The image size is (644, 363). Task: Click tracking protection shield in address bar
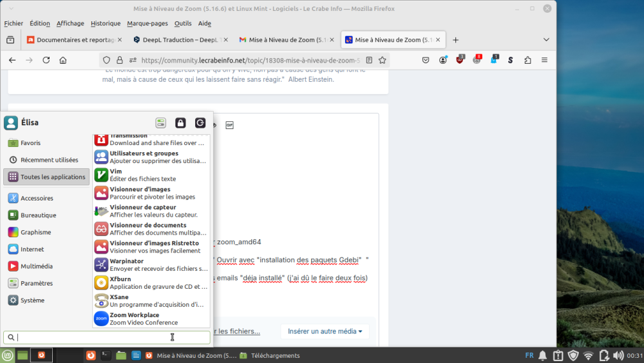106,60
